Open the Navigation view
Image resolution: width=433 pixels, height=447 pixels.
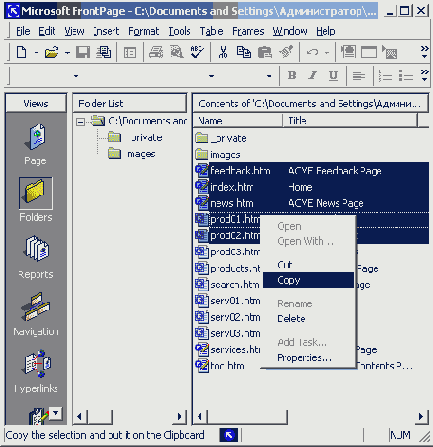coord(35,306)
